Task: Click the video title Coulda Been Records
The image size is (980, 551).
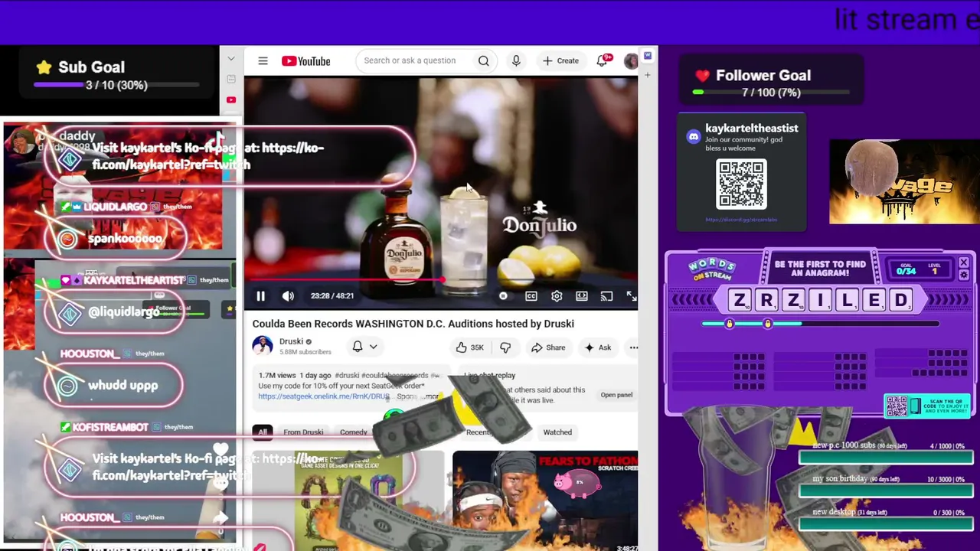Action: click(413, 324)
